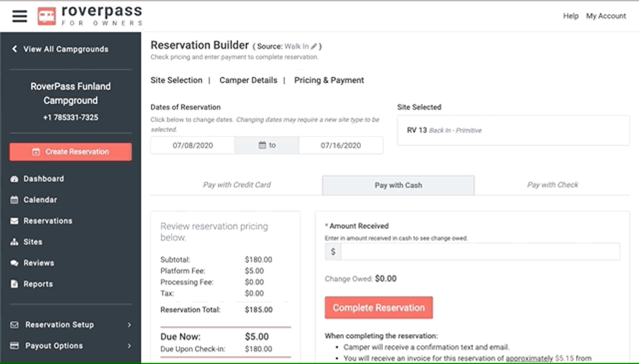Click the Change Owed $0.00 value
This screenshot has height=364, width=639.
pos(386,278)
